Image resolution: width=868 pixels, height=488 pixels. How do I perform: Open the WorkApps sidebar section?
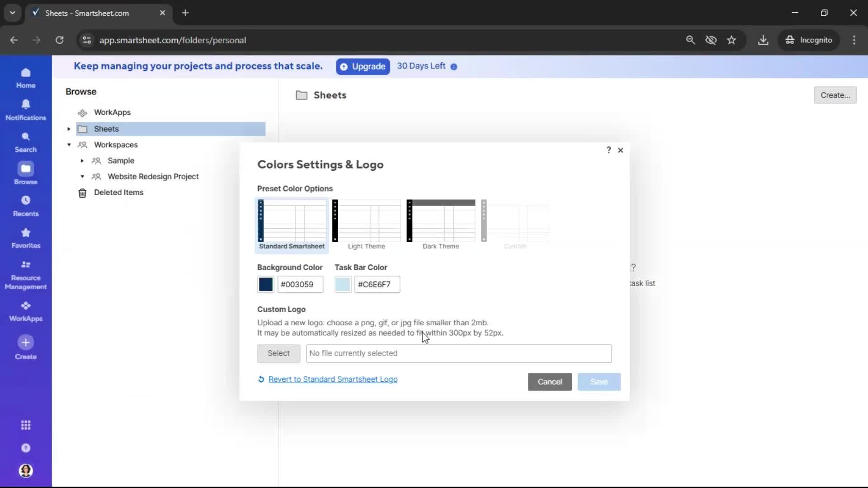[x=26, y=310]
